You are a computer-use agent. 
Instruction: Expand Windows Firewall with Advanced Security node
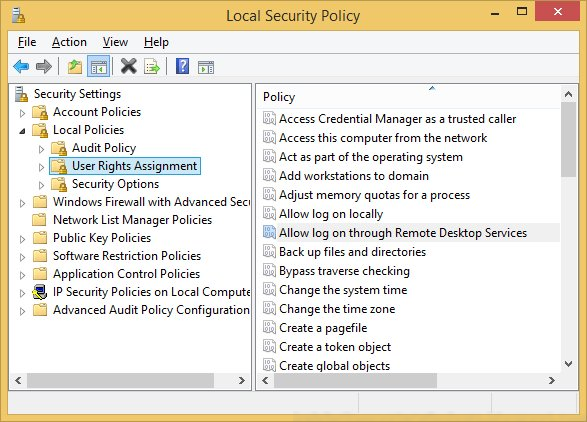22,203
